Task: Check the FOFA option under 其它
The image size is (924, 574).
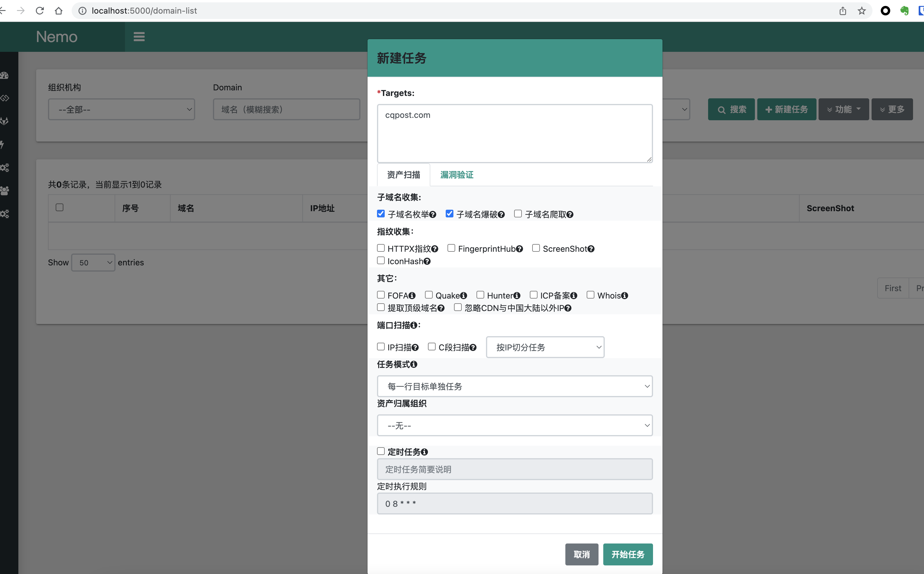Action: (381, 295)
